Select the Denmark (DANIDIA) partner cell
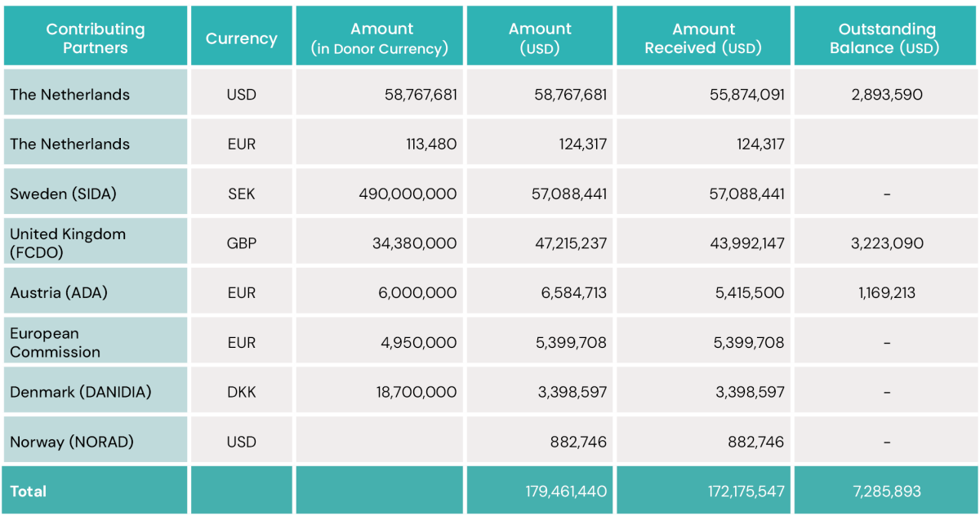Screen dimensions: 980x525 pos(81,392)
